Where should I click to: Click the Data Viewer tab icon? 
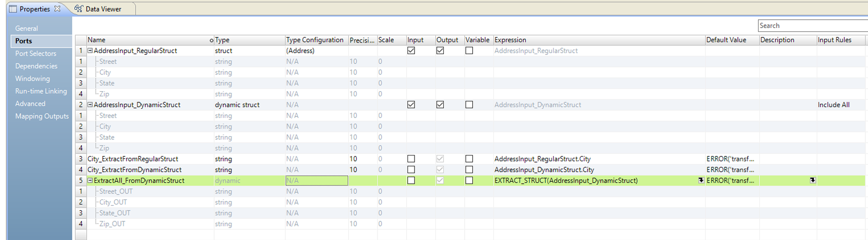[x=78, y=9]
